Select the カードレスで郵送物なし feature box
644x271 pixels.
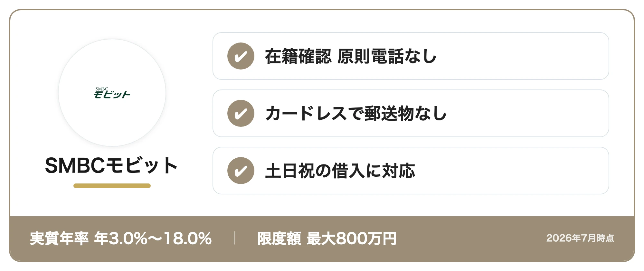[411, 113]
